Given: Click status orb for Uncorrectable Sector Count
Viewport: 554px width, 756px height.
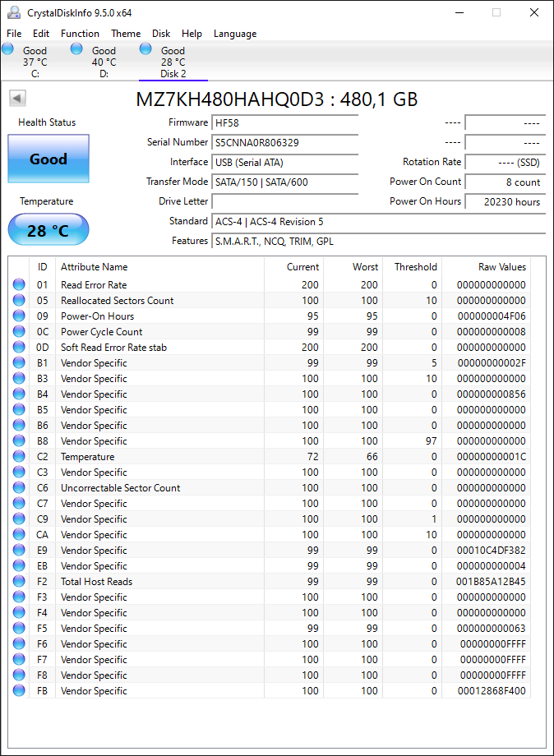Looking at the screenshot, I should click(19, 488).
